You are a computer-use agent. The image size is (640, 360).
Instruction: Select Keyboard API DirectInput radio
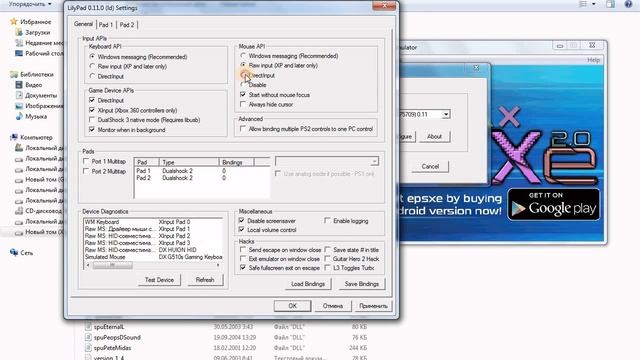coord(92,76)
